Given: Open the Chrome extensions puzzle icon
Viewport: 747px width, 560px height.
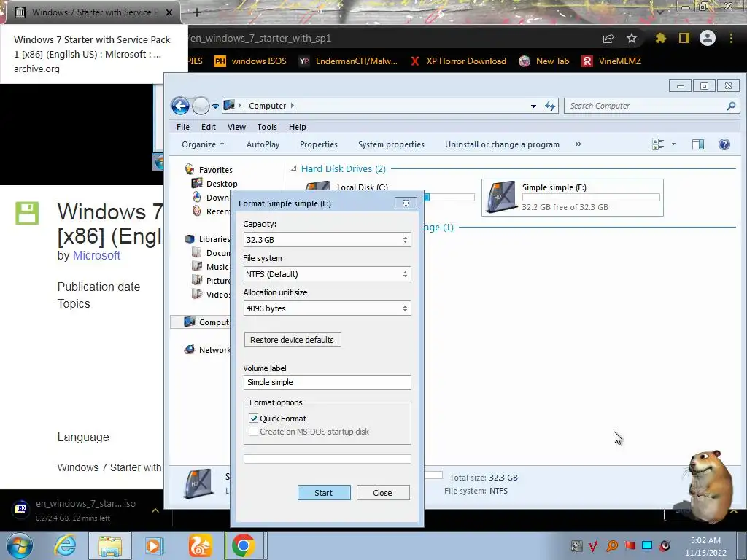Looking at the screenshot, I should (x=660, y=38).
